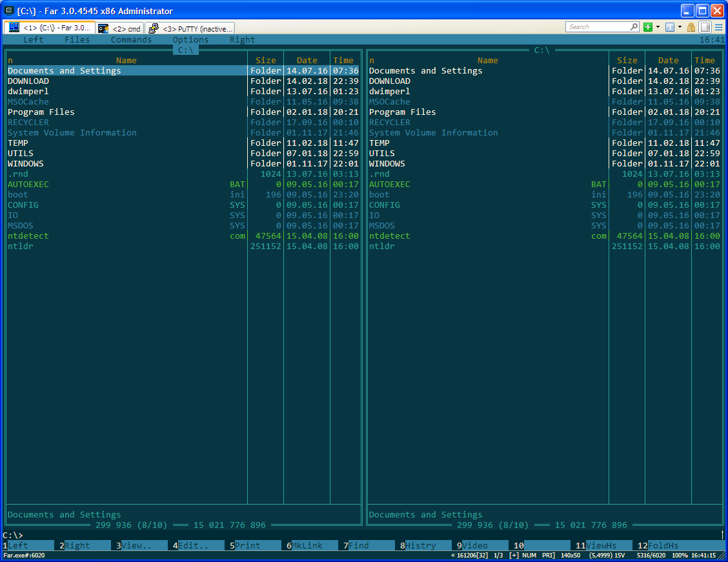Switch to the PuTTY (inactive) tab

pyautogui.click(x=190, y=28)
